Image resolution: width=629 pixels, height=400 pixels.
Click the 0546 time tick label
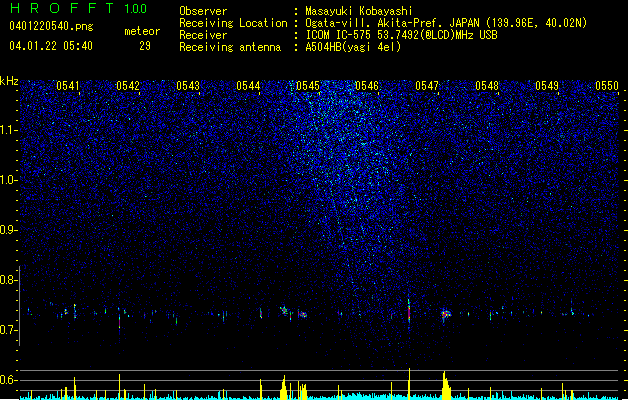(x=367, y=86)
